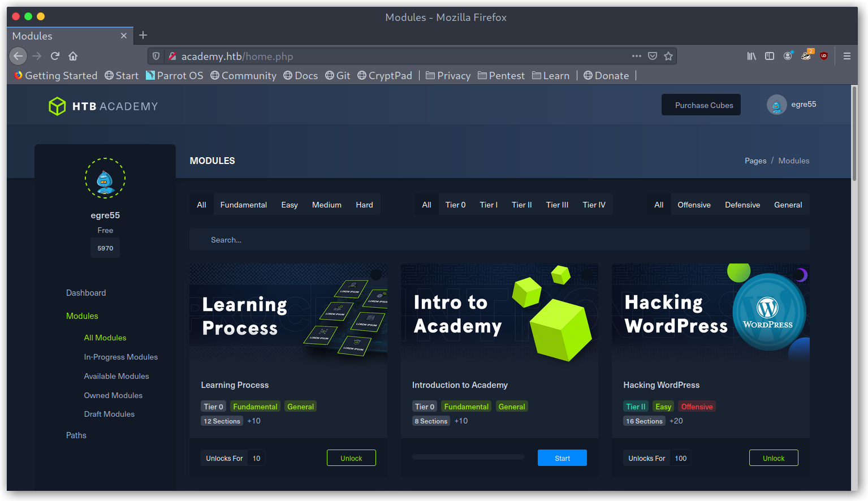The image size is (868, 501).
Task: Click the insecure connection lock icon
Action: [x=172, y=56]
